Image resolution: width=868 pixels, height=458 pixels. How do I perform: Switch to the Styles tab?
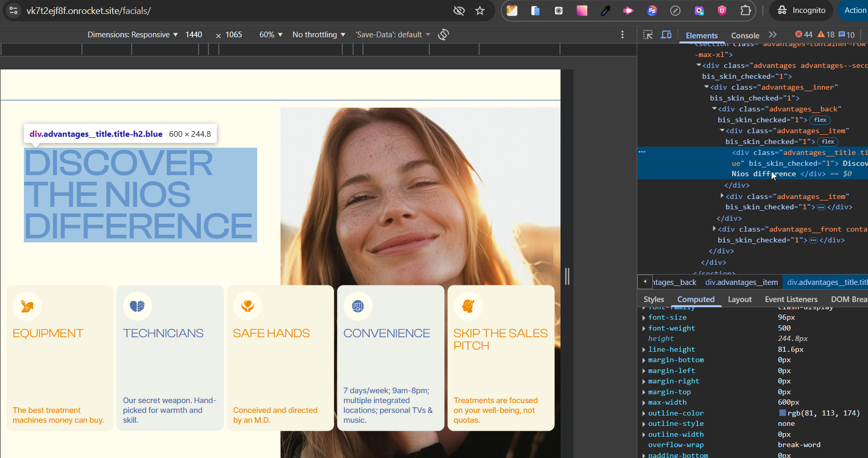pyautogui.click(x=653, y=299)
